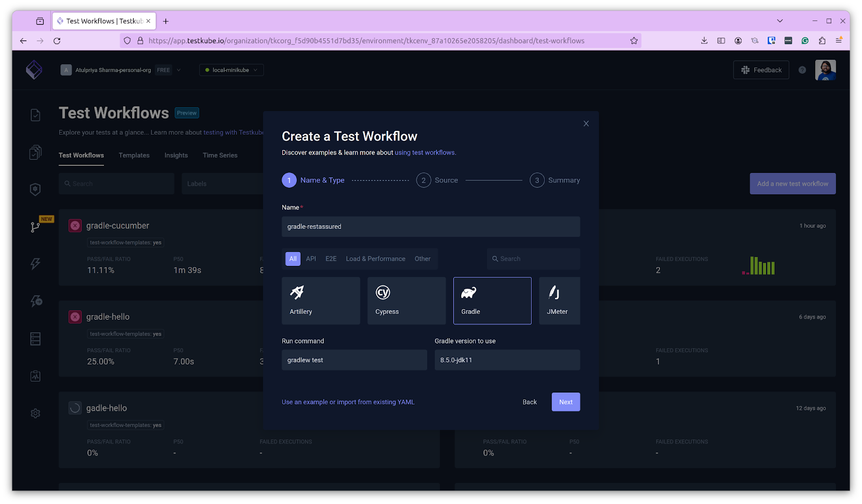The image size is (862, 504).
Task: Open the shield icon in the sidebar
Action: [x=36, y=190]
